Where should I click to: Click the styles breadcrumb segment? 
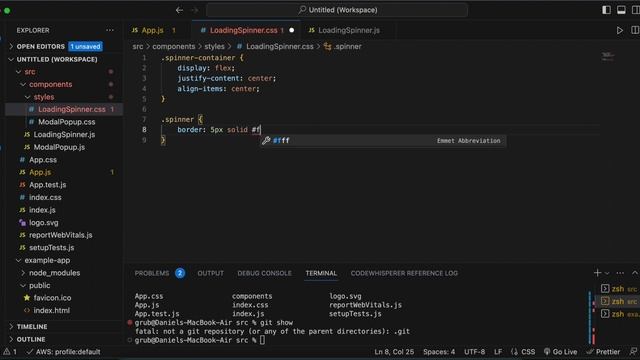click(214, 47)
